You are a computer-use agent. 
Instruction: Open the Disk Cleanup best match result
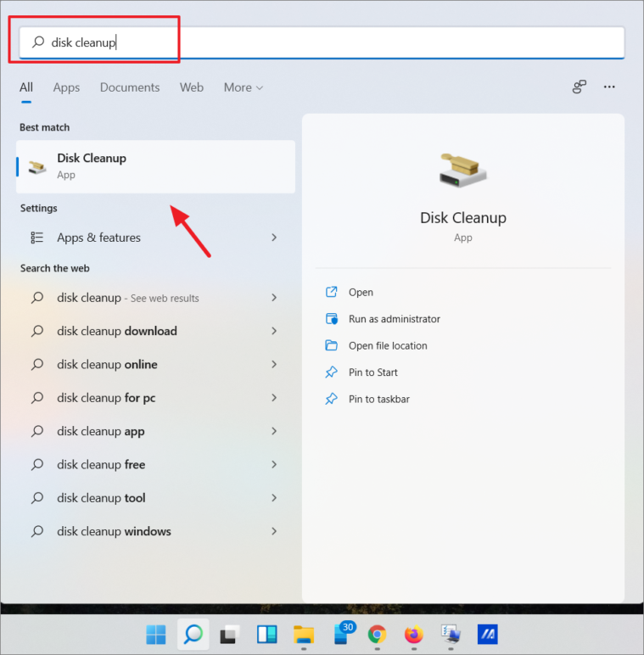click(155, 166)
